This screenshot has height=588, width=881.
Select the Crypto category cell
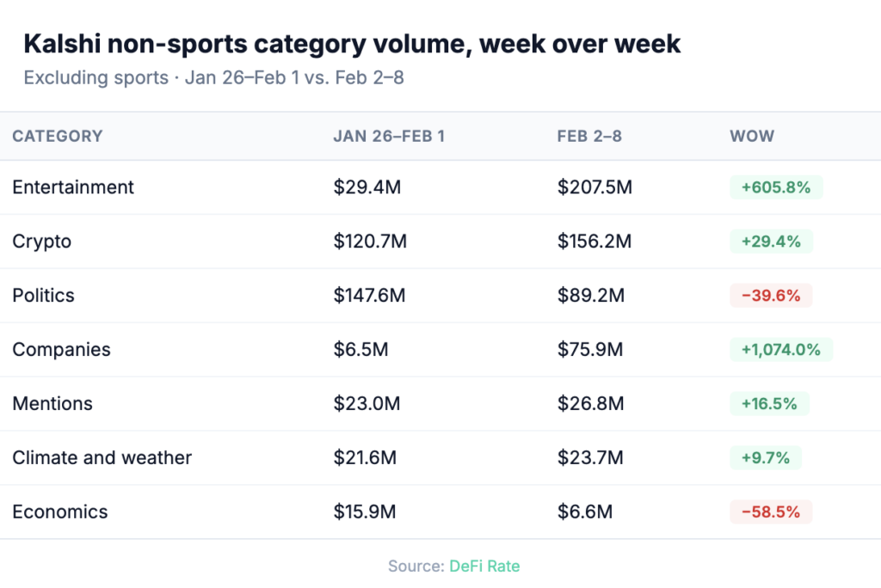pyautogui.click(x=41, y=242)
